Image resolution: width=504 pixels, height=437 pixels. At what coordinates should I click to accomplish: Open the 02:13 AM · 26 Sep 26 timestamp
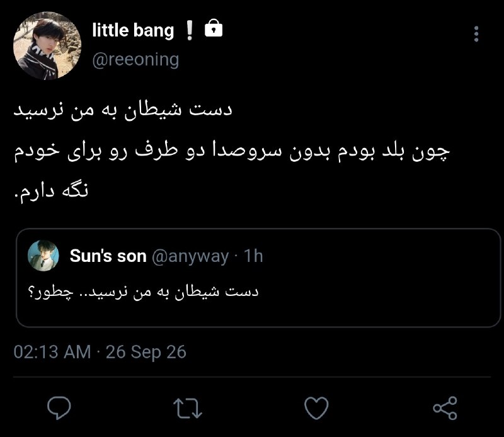point(100,352)
